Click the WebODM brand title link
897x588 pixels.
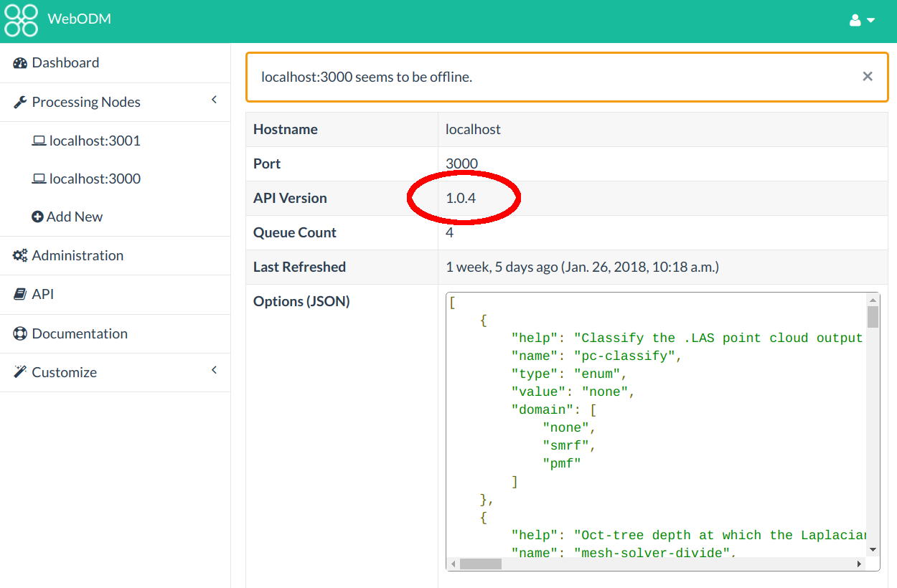79,19
